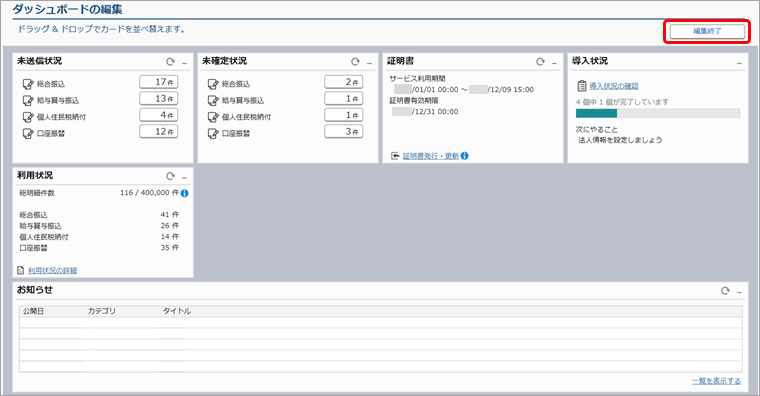Open the 4件 unsent 個人住民税納付 count
The width and height of the screenshot is (760, 396).
pyautogui.click(x=158, y=115)
